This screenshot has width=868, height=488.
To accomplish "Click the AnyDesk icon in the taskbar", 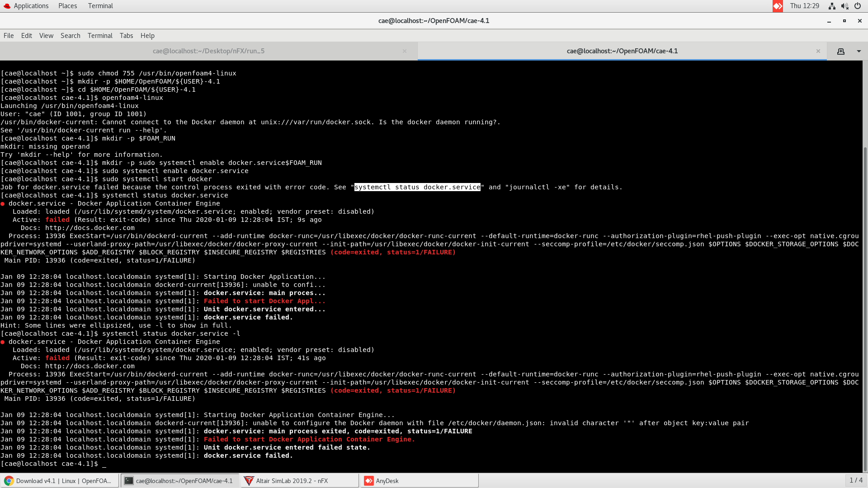I will 369,481.
